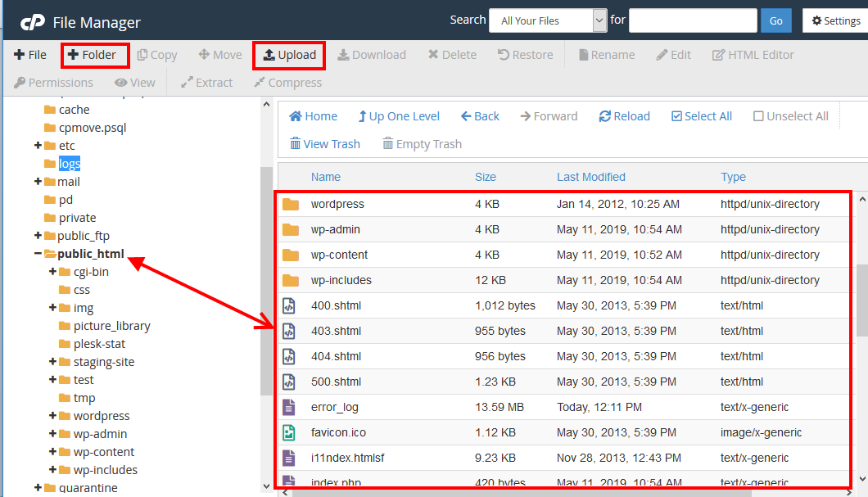
Task: Open the Empty Trash option
Action: pyautogui.click(x=422, y=143)
